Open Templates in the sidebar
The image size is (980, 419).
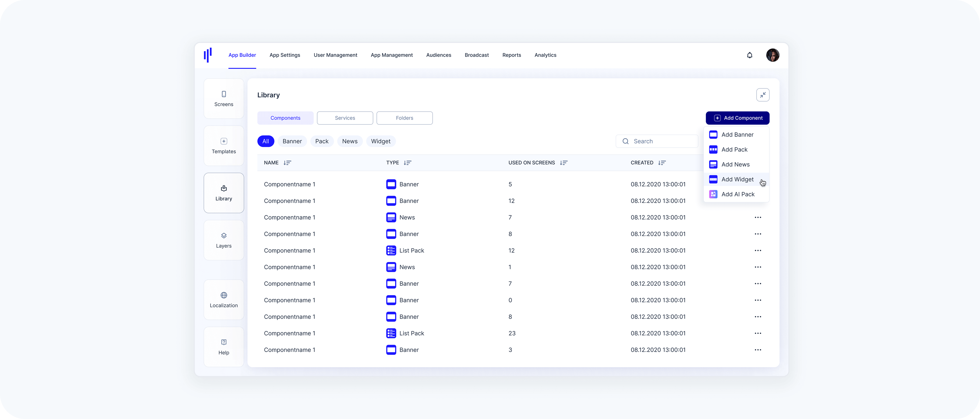coord(224,146)
